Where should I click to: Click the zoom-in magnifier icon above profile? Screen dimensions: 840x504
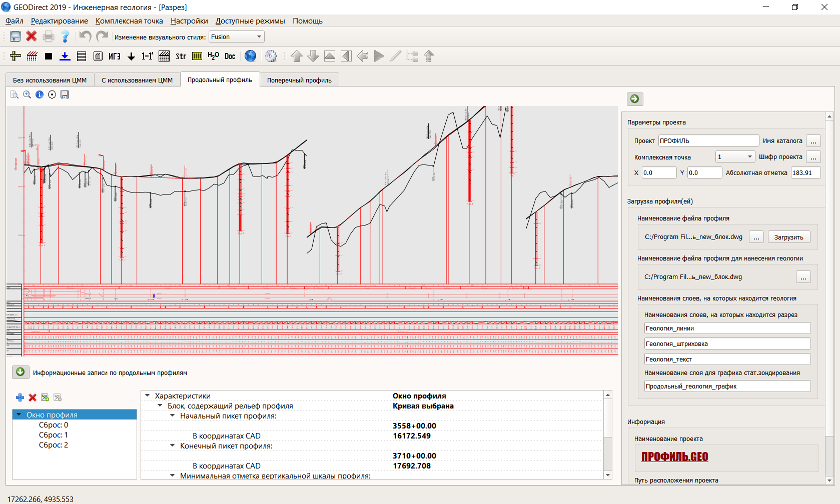(27, 94)
